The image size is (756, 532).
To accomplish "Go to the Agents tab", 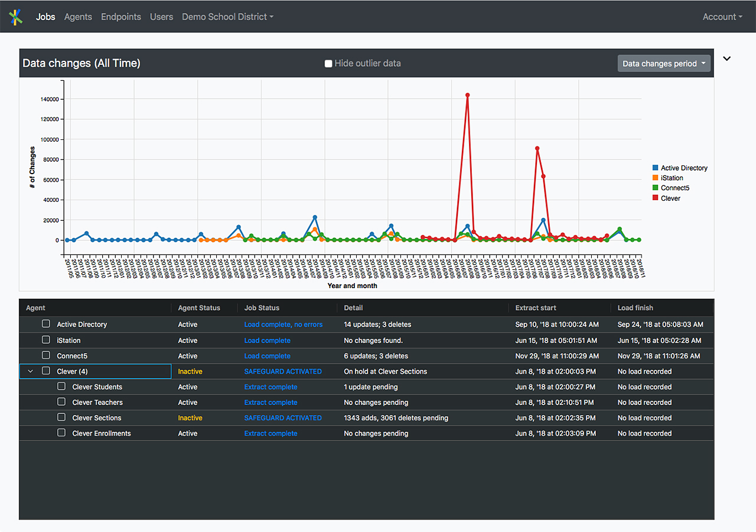I will coord(78,17).
